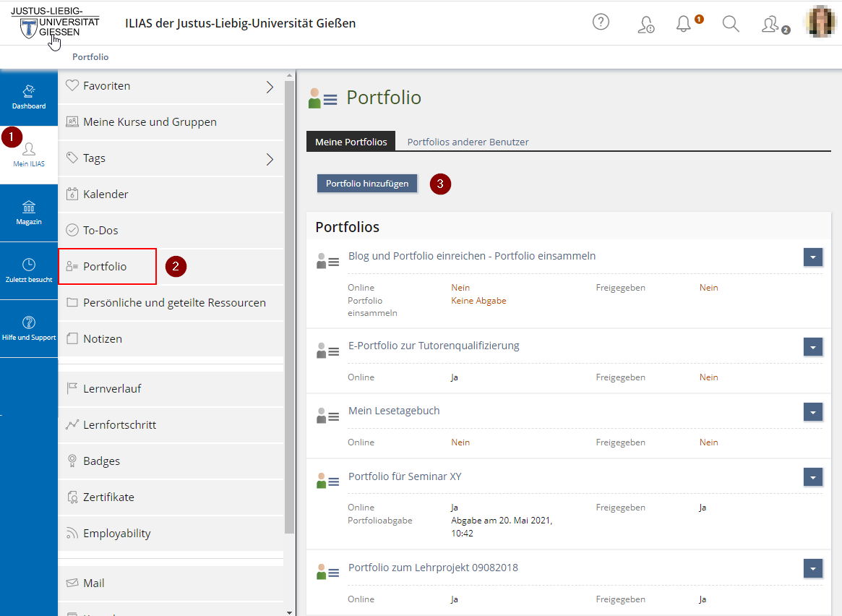Image resolution: width=842 pixels, height=616 pixels.
Task: Click the help question mark icon in header
Action: [601, 22]
